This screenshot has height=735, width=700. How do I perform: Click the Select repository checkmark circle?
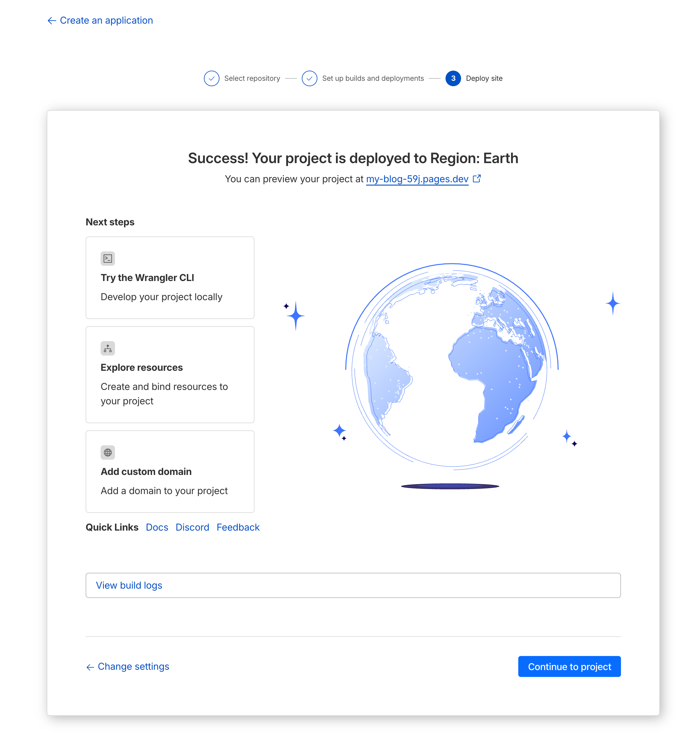(211, 78)
